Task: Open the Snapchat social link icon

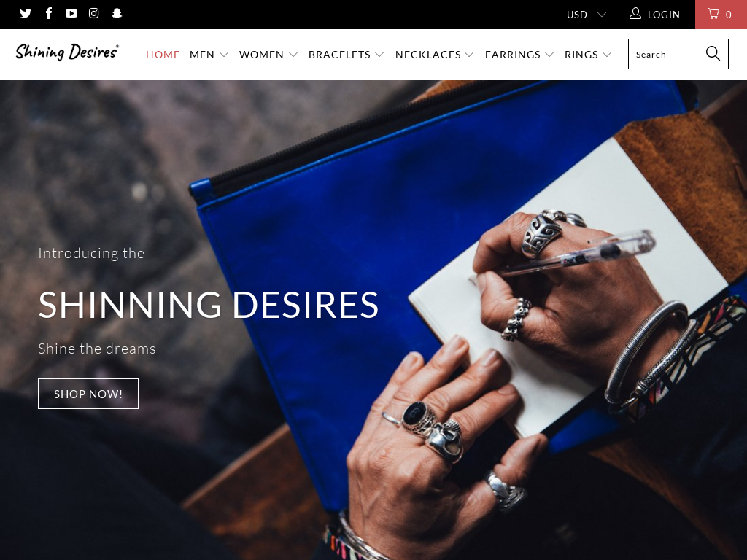Action: click(x=117, y=13)
